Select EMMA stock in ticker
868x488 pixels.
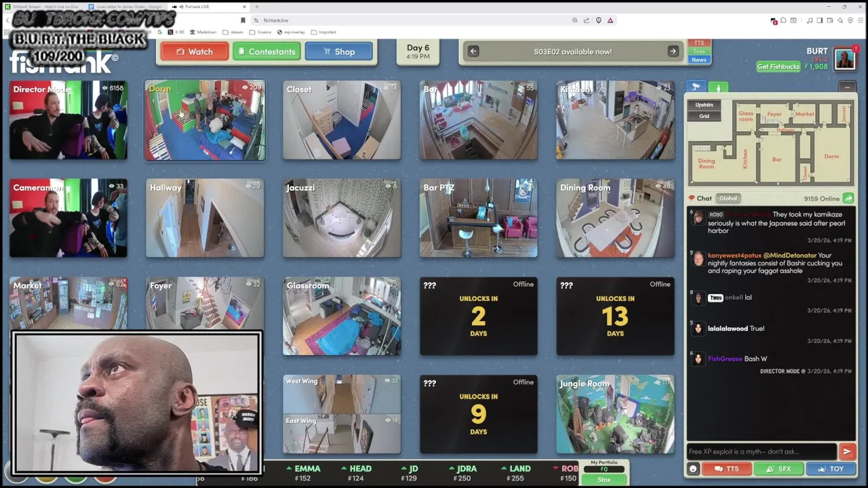(x=303, y=473)
